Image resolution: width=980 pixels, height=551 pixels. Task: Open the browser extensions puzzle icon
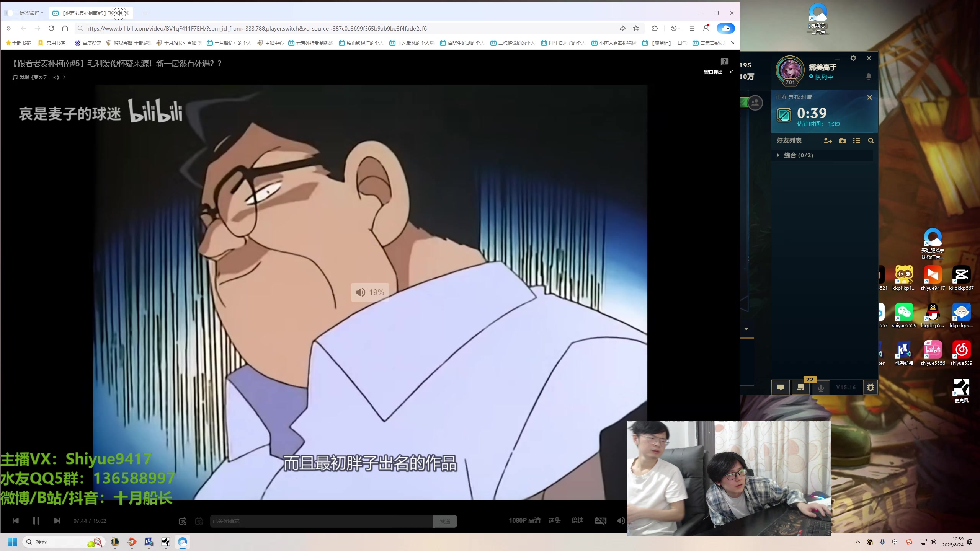click(655, 28)
